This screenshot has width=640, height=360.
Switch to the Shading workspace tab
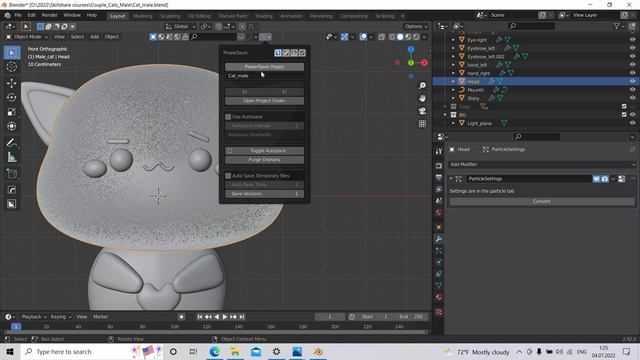264,16
